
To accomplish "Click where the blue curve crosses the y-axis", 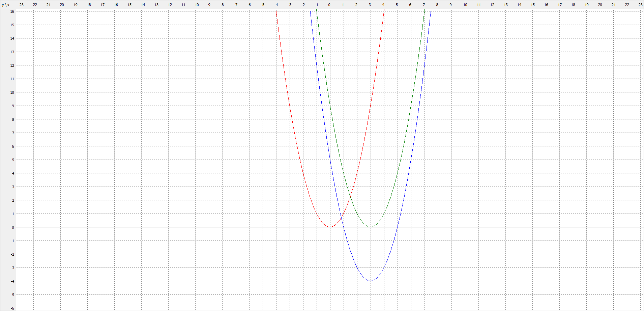I will (330, 160).
